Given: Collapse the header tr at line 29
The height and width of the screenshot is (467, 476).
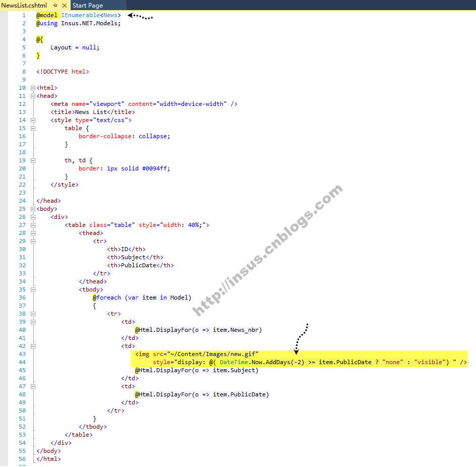Looking at the screenshot, I should [x=33, y=242].
